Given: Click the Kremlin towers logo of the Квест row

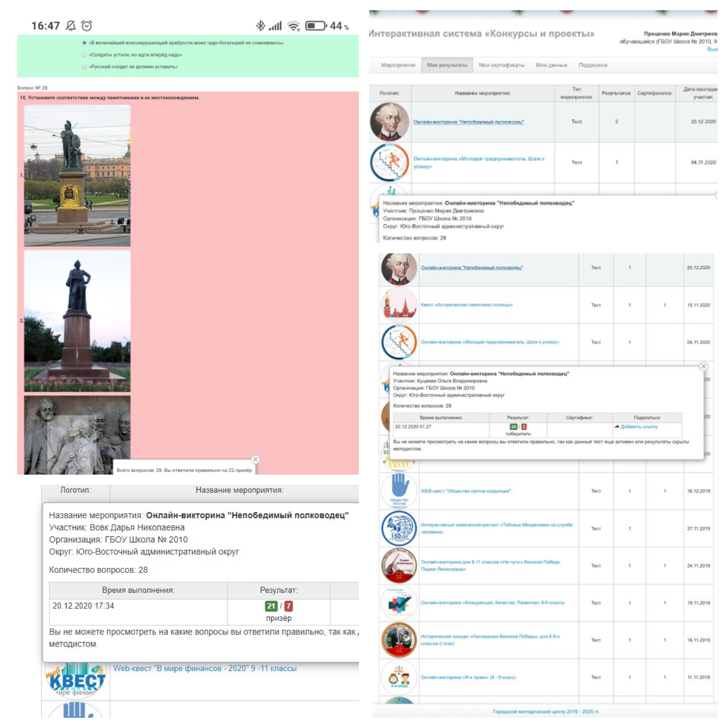Looking at the screenshot, I should tap(399, 304).
